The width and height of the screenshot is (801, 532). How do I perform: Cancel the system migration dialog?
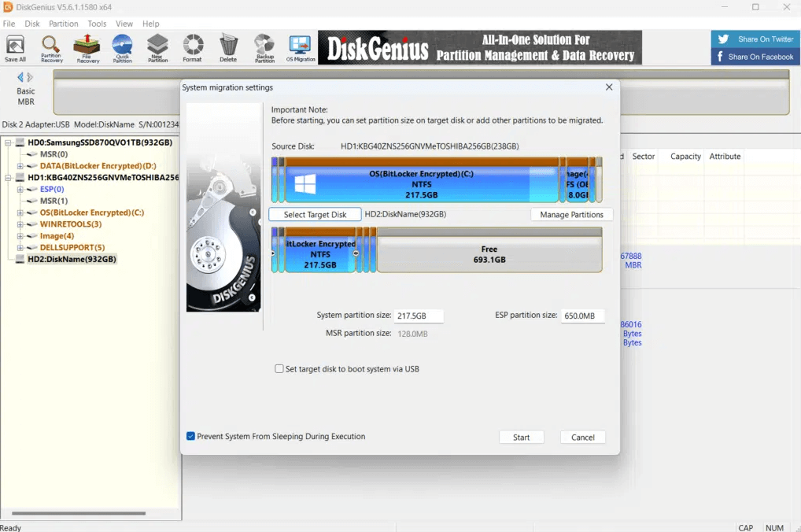[x=583, y=438]
